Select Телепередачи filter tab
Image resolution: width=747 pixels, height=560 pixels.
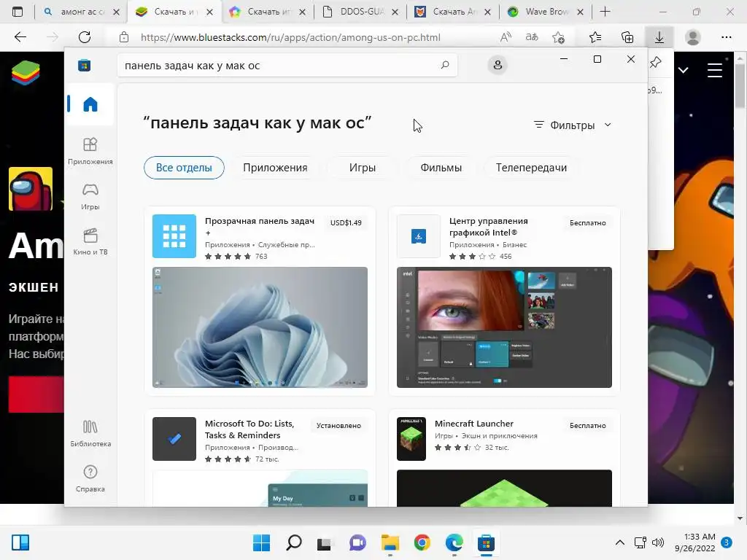pos(531,168)
